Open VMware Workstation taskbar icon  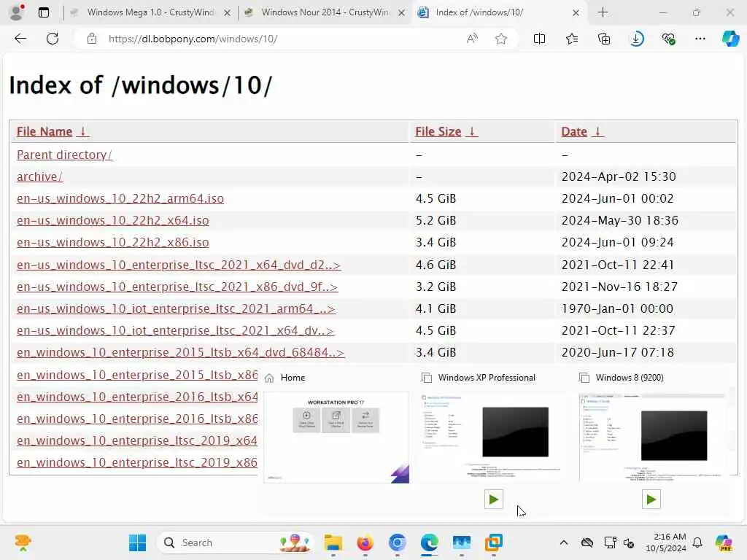(494, 542)
